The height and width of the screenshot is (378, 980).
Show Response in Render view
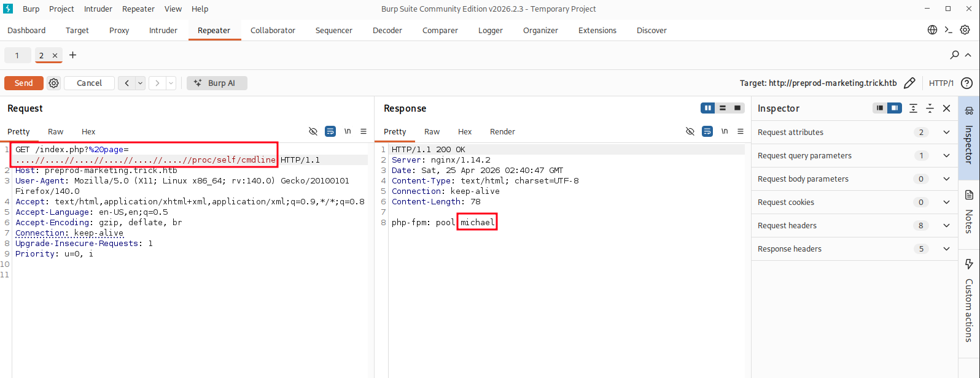click(x=502, y=131)
